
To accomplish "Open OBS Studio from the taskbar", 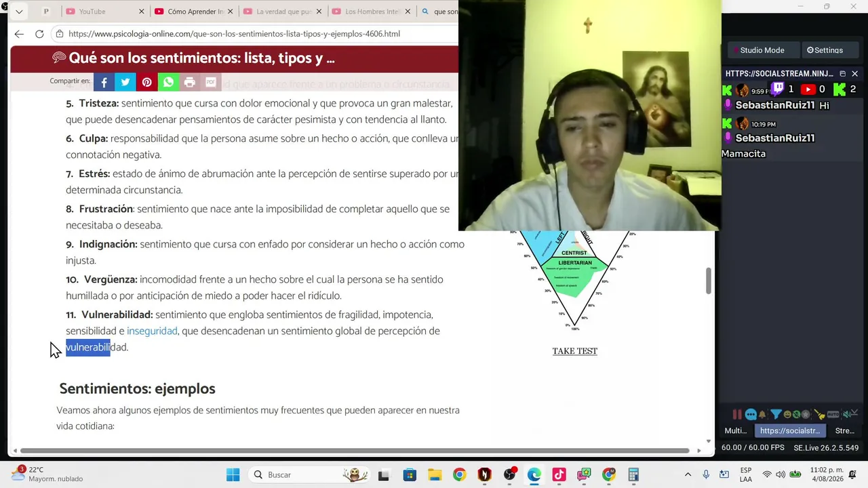I will 509,474.
